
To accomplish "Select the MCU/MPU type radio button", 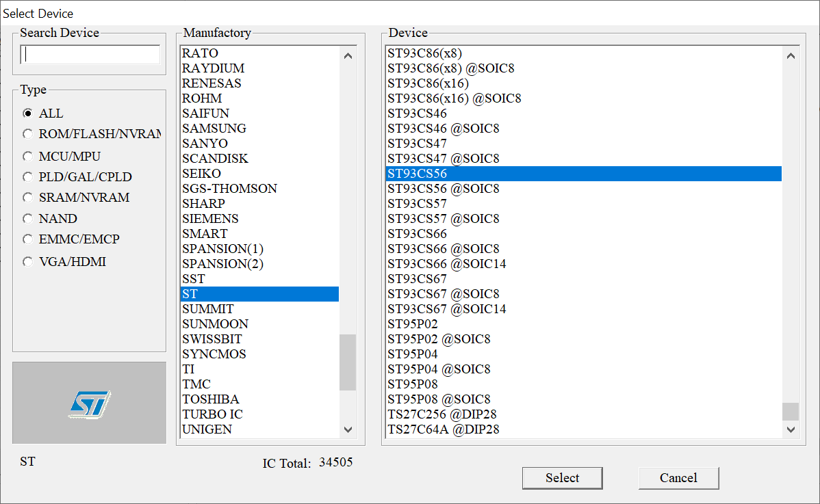I will pos(27,156).
